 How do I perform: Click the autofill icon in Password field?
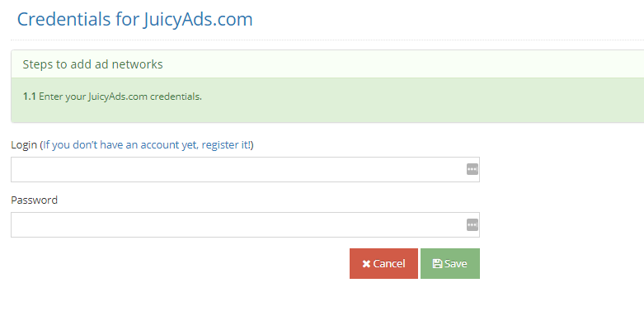point(472,224)
